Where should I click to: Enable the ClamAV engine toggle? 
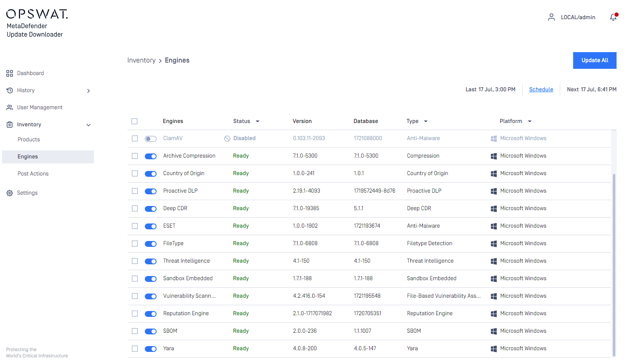(x=151, y=139)
